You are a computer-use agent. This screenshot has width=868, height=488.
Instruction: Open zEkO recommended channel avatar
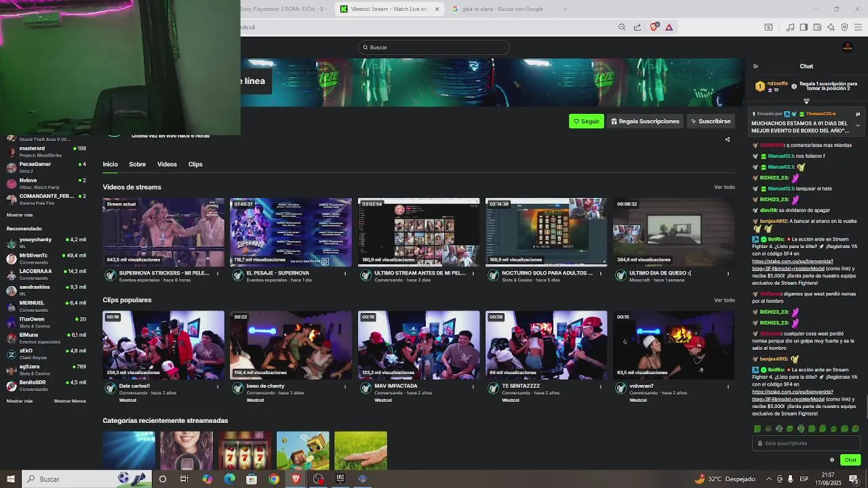12,354
